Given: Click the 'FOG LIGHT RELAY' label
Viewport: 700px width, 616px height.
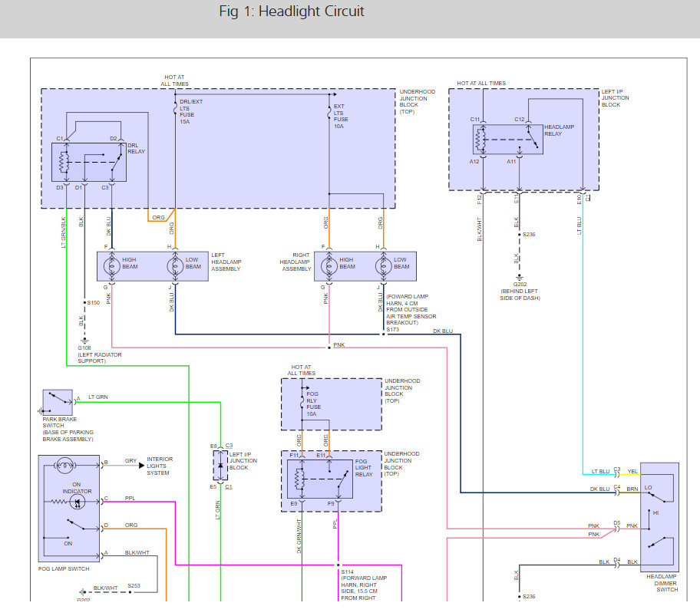Looking at the screenshot, I should (x=363, y=468).
